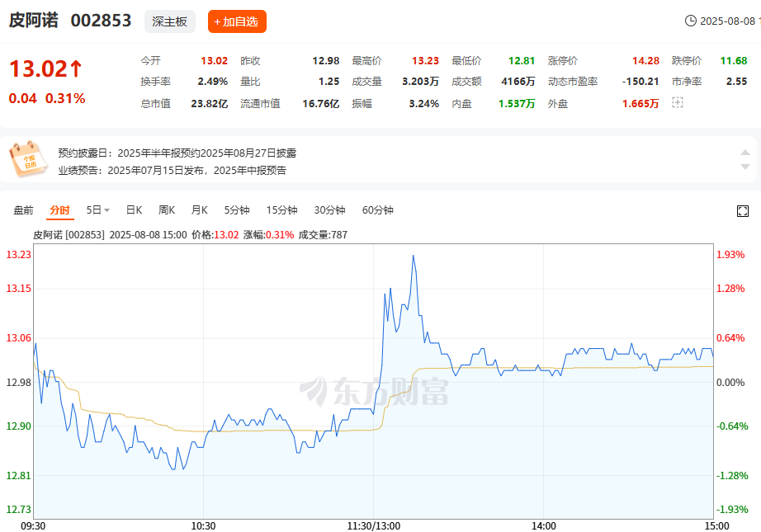Click the 11:30/13:00 time axis label
This screenshot has height=532, width=761.
[x=374, y=526]
